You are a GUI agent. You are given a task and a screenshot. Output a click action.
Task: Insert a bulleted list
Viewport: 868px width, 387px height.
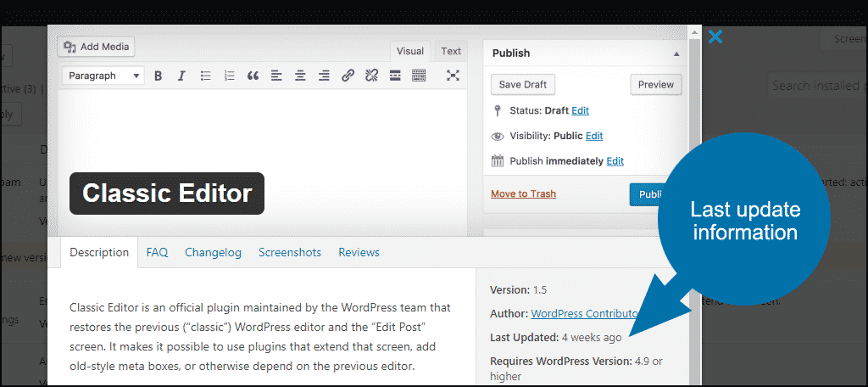click(x=205, y=76)
